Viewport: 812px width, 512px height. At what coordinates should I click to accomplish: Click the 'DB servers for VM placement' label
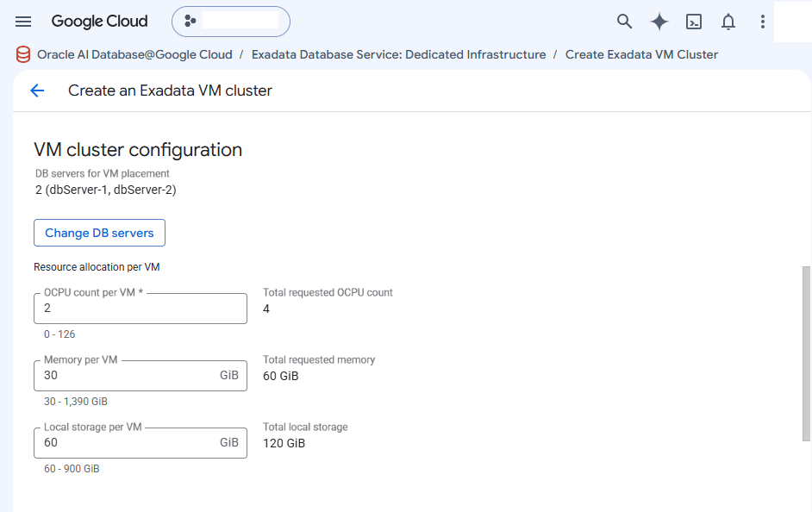pos(103,173)
